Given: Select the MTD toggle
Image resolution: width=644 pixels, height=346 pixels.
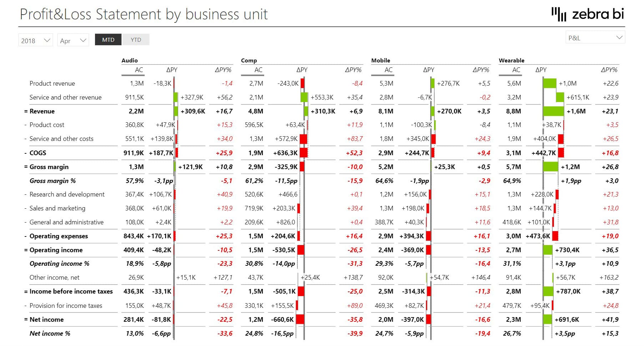Looking at the screenshot, I should pyautogui.click(x=108, y=40).
